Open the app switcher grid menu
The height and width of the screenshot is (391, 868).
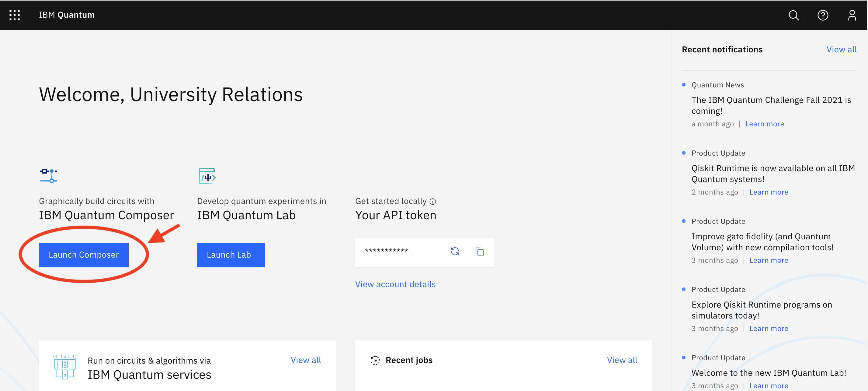click(x=15, y=15)
